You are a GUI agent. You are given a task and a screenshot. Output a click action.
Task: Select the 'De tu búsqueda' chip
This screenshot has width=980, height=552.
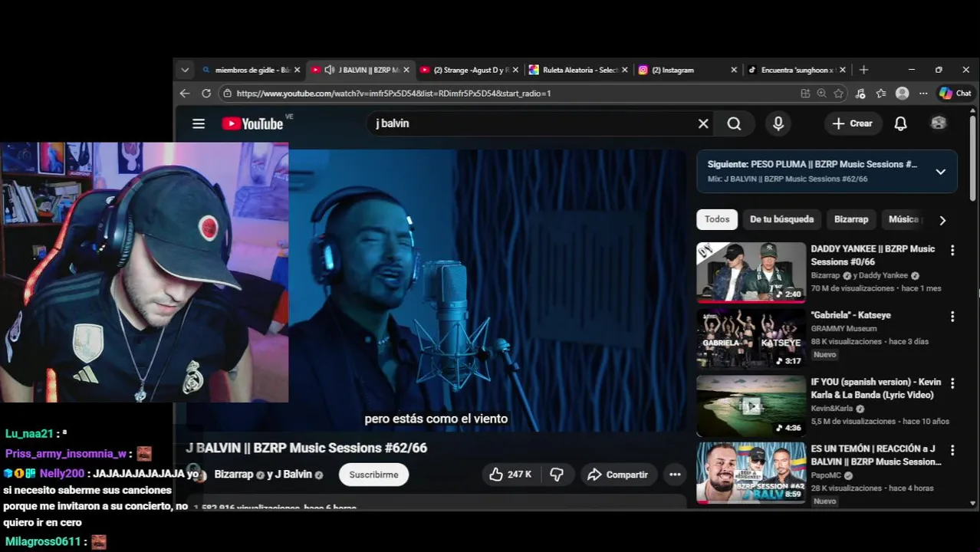[x=781, y=219]
